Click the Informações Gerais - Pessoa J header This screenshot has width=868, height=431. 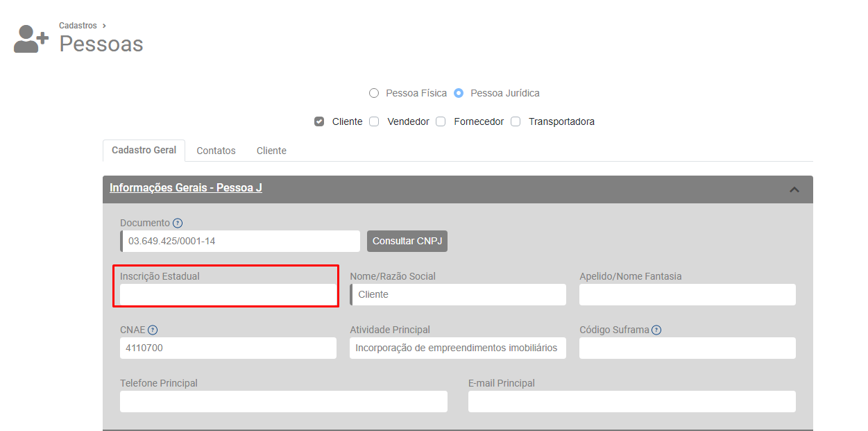coord(186,188)
